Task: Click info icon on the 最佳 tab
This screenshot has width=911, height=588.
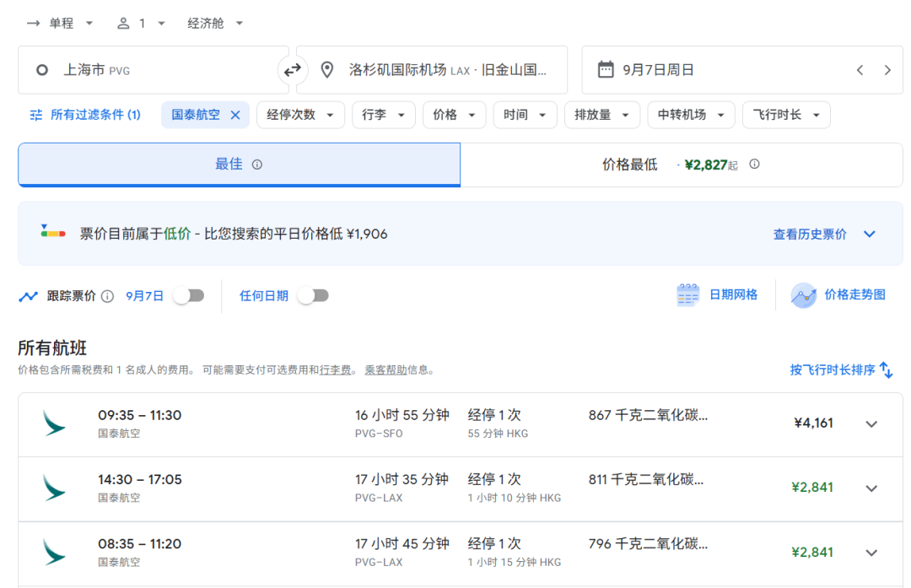Action: pyautogui.click(x=257, y=165)
